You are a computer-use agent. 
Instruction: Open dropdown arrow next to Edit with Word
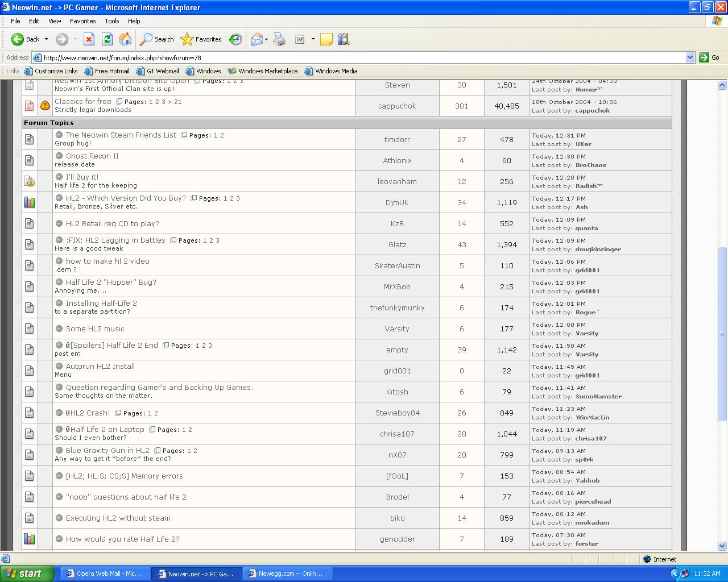point(313,39)
